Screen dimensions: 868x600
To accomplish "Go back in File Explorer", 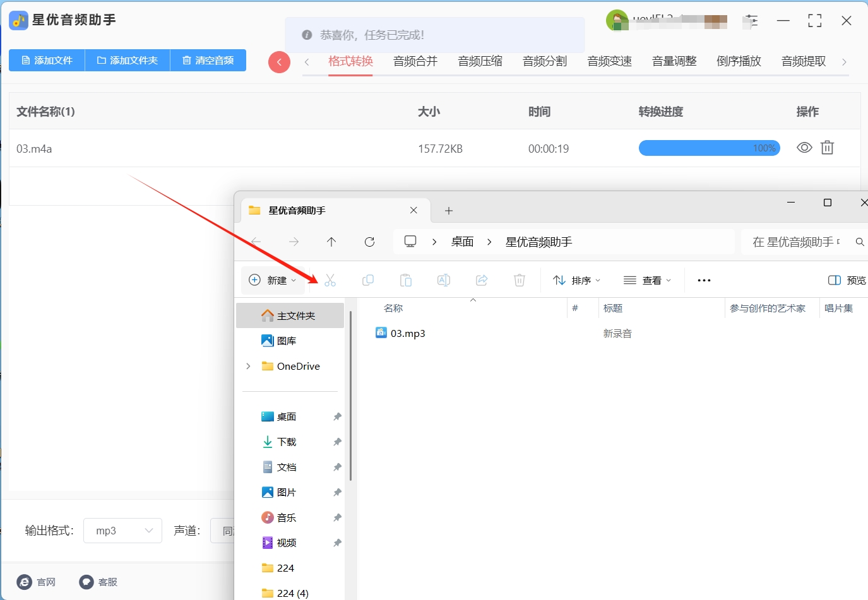I will tap(256, 242).
